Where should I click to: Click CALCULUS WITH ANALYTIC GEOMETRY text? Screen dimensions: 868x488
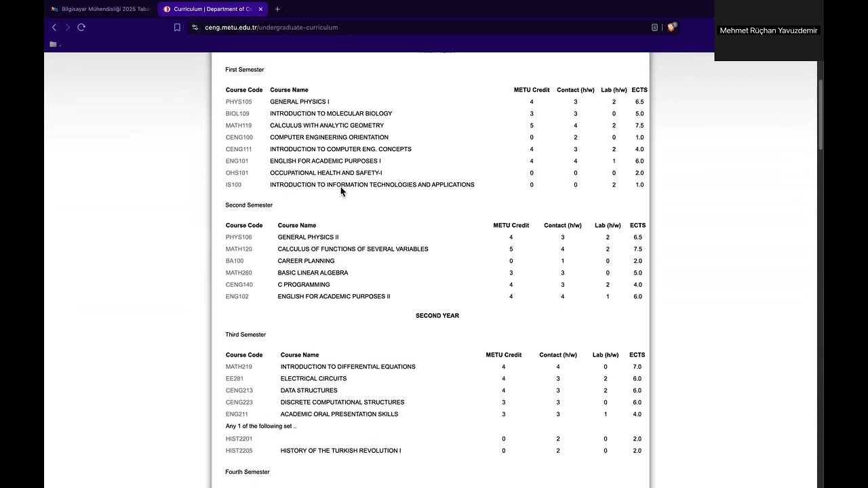(327, 125)
